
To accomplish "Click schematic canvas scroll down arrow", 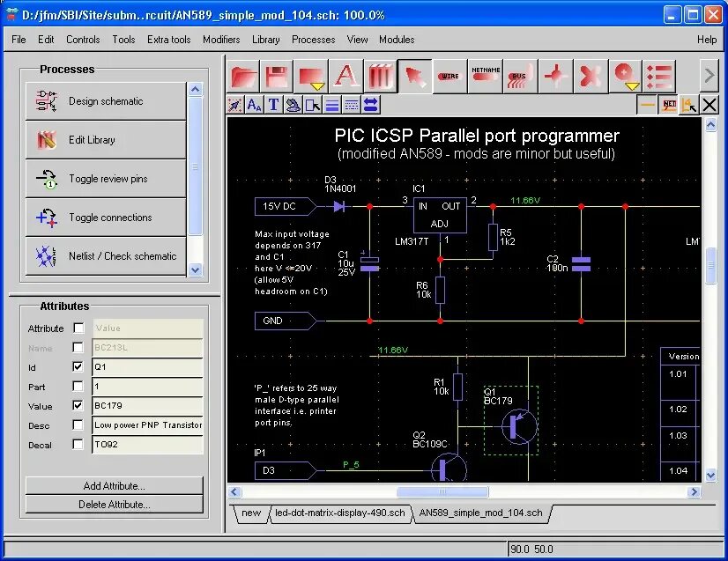I will click(x=711, y=476).
